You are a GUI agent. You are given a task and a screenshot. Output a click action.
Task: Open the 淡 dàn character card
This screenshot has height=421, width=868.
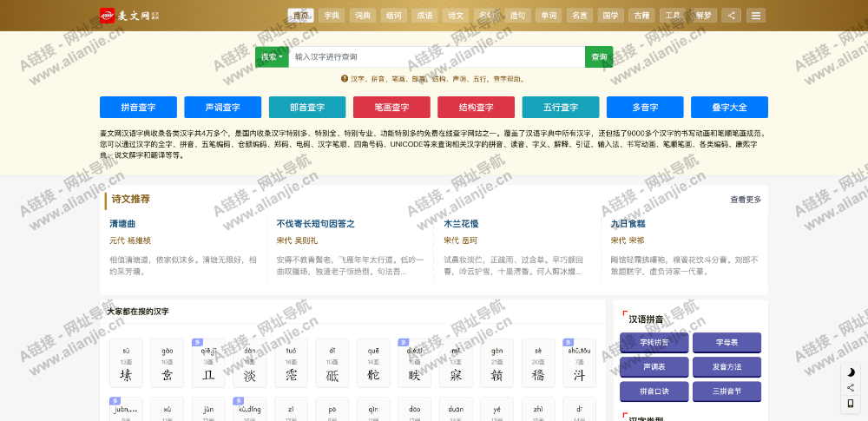(250, 363)
